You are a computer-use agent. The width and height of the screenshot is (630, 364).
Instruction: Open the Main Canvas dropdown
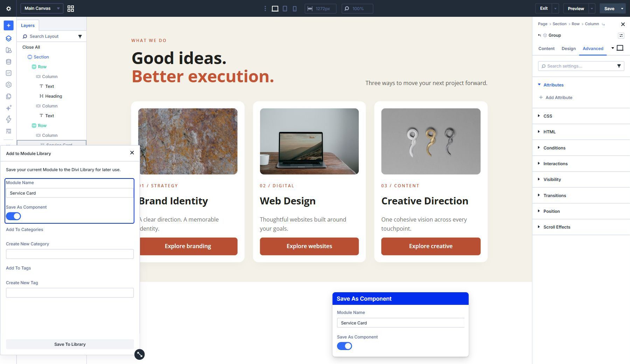(x=42, y=8)
